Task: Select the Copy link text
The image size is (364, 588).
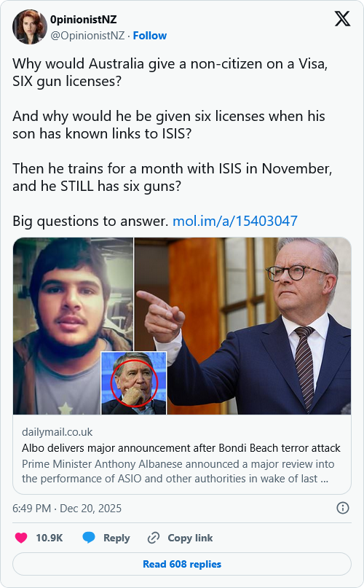Action: [190, 538]
